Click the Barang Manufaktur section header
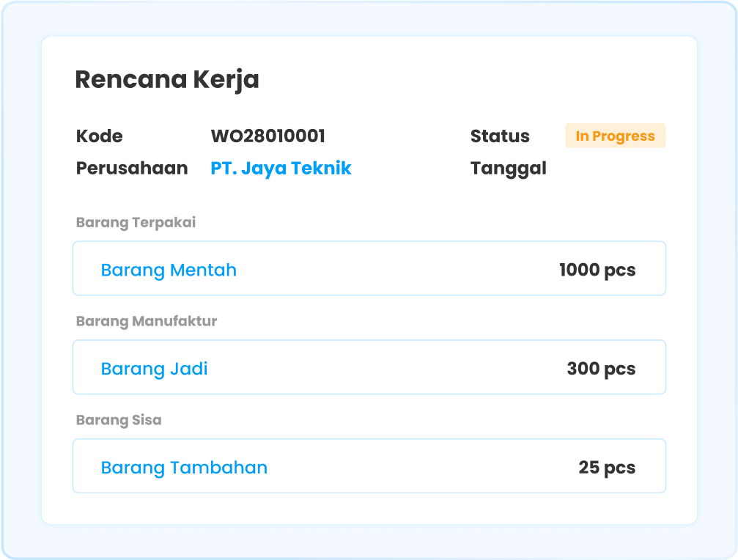This screenshot has width=738, height=560. click(x=146, y=321)
